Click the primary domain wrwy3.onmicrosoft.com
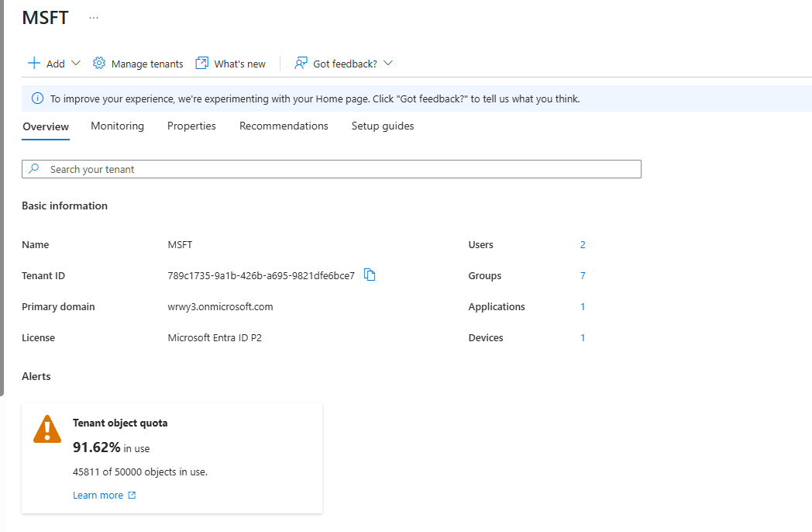Image resolution: width=812 pixels, height=532 pixels. 220,306
